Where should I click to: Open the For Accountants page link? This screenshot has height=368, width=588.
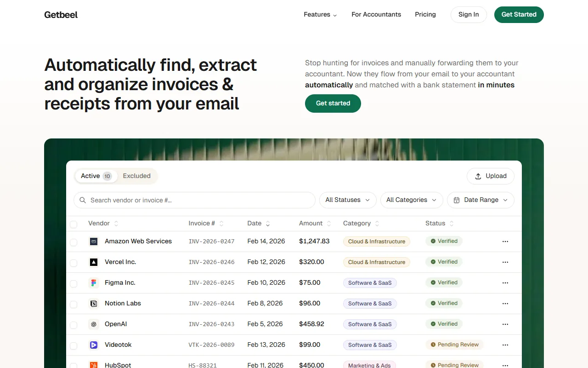[376, 15]
